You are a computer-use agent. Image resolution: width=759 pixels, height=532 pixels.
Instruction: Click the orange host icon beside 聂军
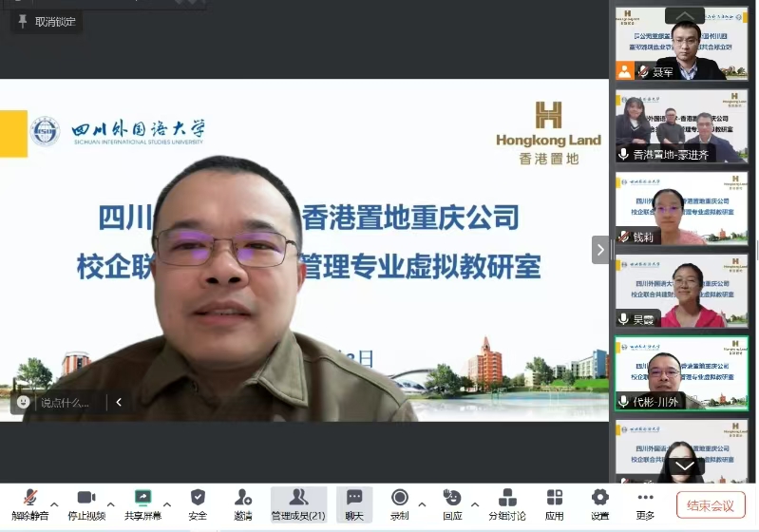[624, 71]
